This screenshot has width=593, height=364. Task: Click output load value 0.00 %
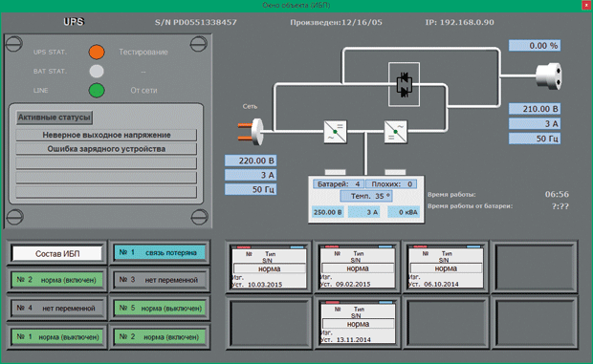pos(535,46)
